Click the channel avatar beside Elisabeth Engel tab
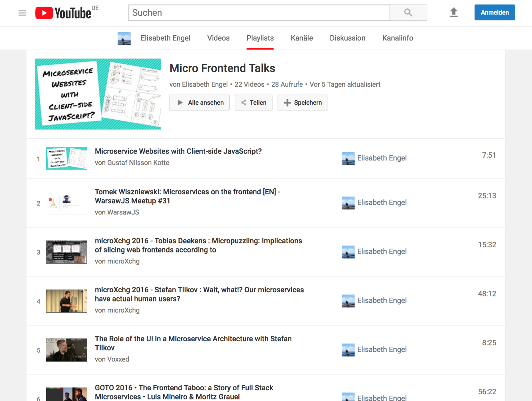Screen dimensions: 532x401 click(x=124, y=38)
